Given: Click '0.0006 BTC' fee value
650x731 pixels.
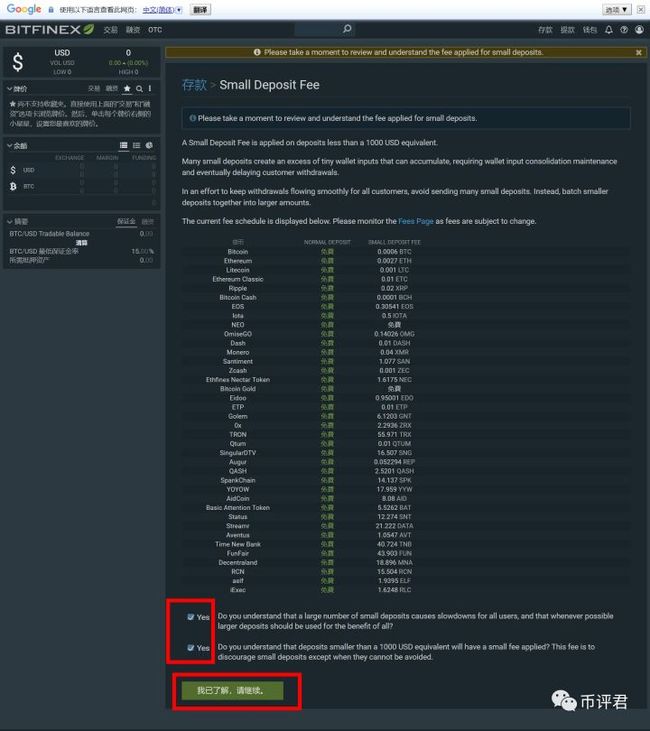Looking at the screenshot, I should [394, 252].
